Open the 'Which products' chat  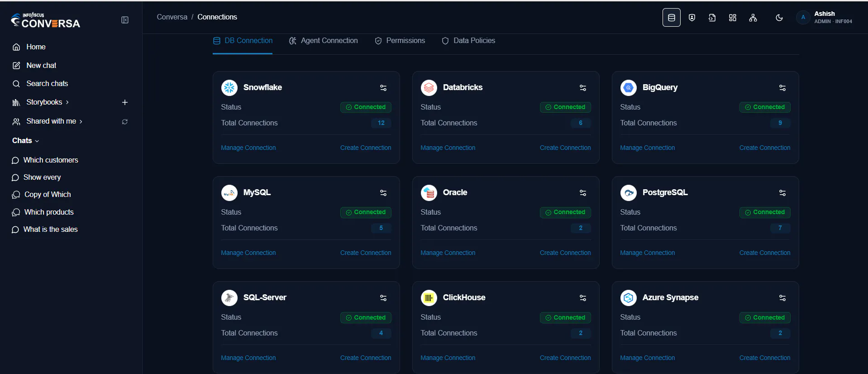(x=43, y=212)
